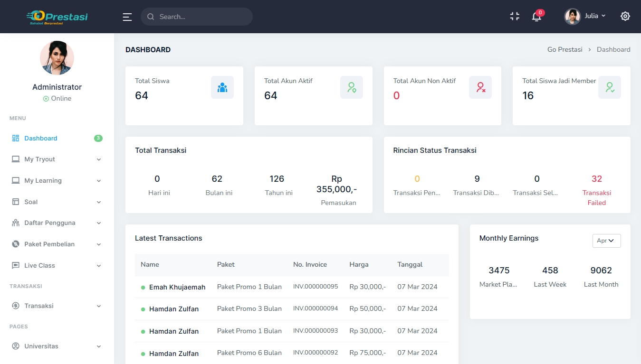Click the magnifier icon in search bar
Viewport: 641px width, 364px height.
click(x=151, y=17)
